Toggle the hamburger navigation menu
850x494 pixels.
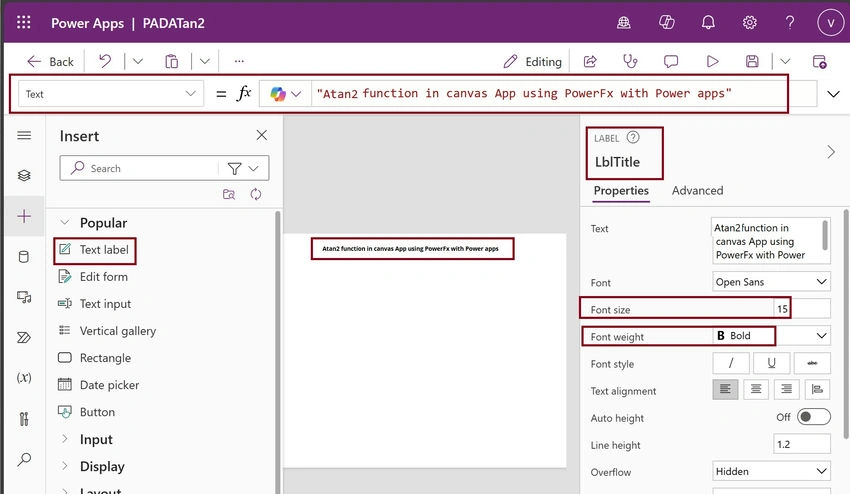click(x=24, y=135)
